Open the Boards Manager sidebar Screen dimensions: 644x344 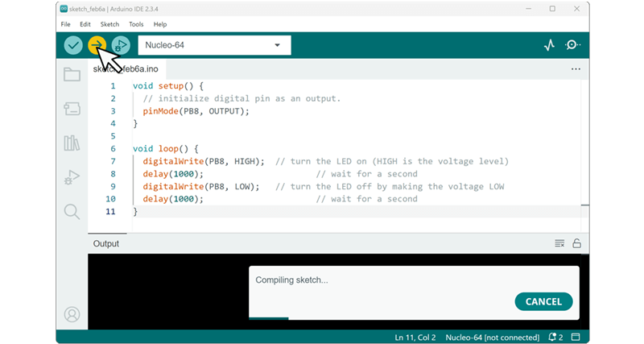72,109
